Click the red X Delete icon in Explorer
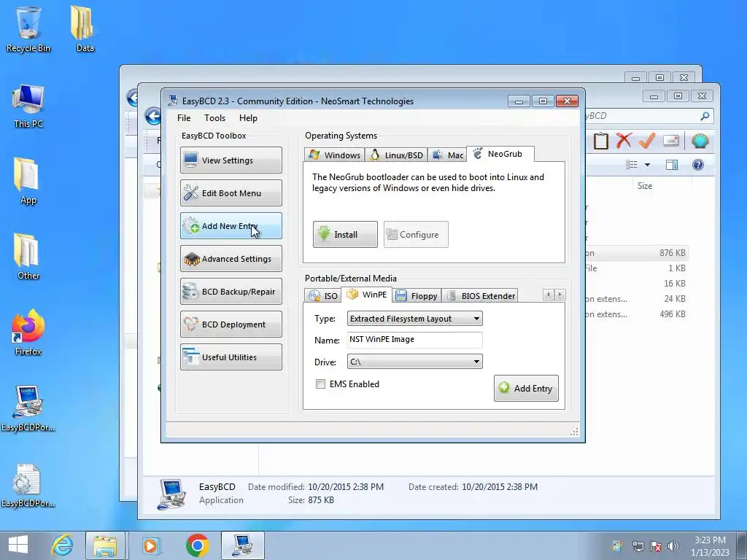The image size is (747, 560). point(623,141)
